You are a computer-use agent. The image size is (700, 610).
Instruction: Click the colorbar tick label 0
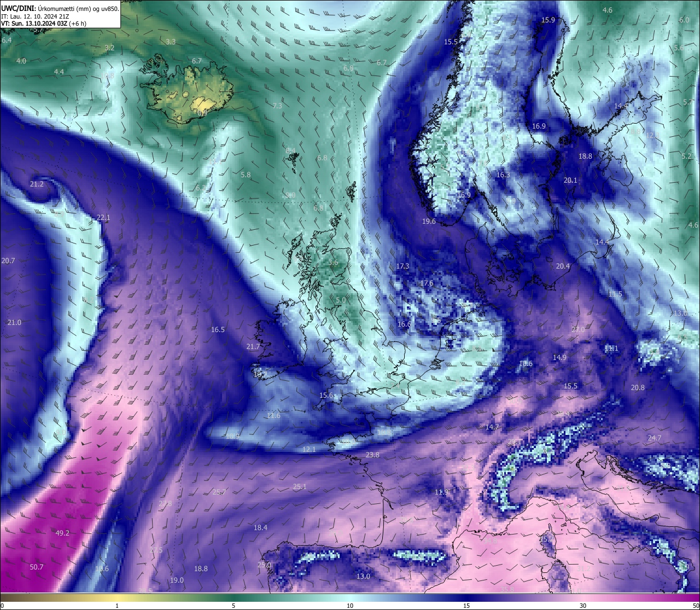pos(2,606)
